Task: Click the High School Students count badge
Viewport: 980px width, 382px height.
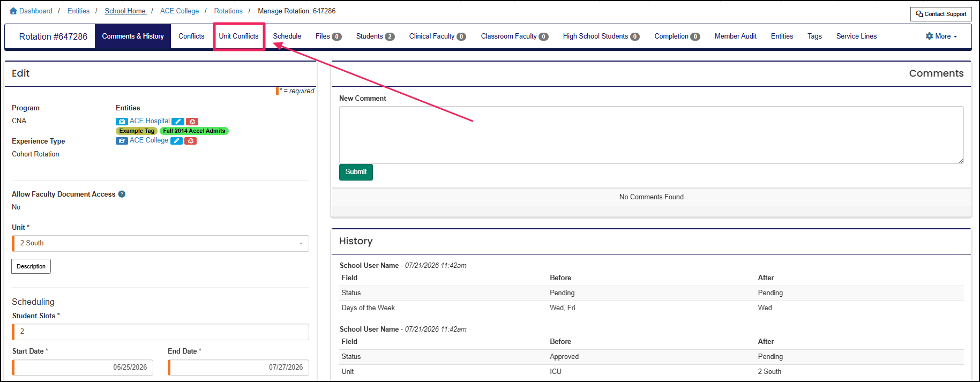Action: (635, 36)
